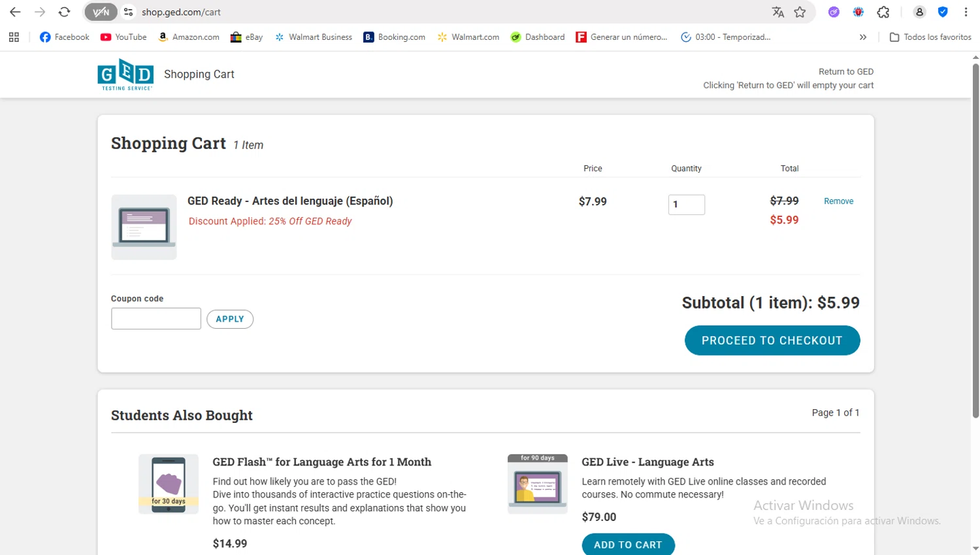980x555 pixels.
Task: Open the Facebook bookmark
Action: [x=65, y=37]
